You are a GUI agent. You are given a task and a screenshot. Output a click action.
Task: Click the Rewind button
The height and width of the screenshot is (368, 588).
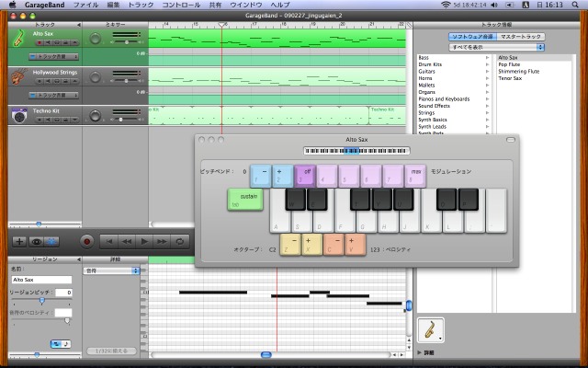(127, 241)
